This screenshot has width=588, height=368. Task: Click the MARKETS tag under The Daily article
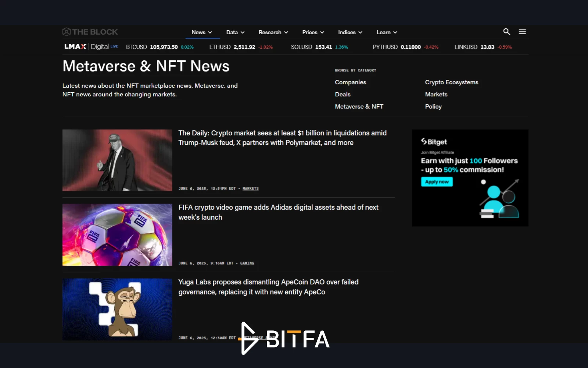(251, 188)
